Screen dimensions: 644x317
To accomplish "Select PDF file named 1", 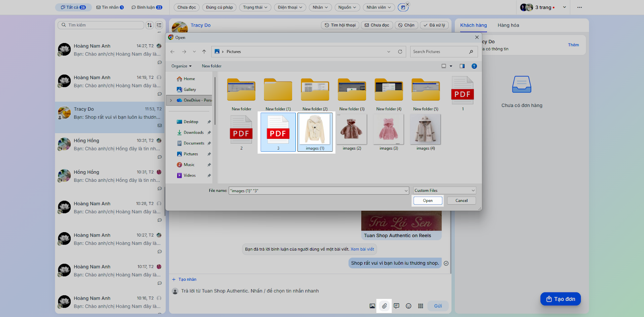I will pos(462,94).
